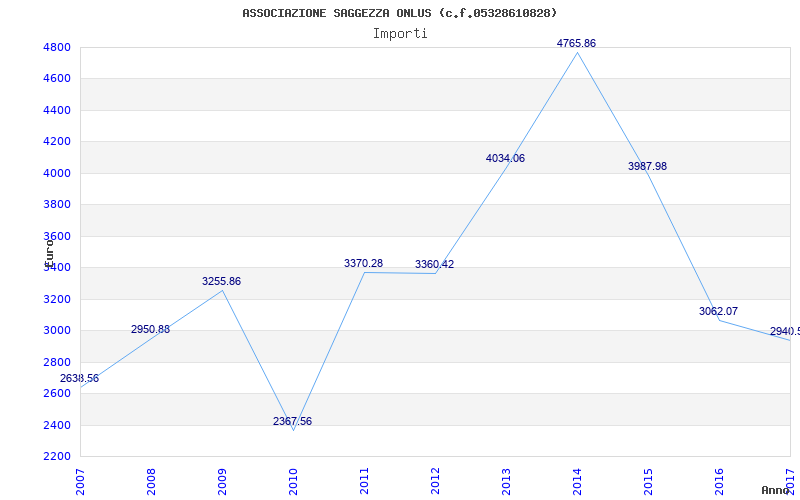Screen dimensions: 800x500
Task: Click y-axis tick label 2200
Action: point(56,457)
